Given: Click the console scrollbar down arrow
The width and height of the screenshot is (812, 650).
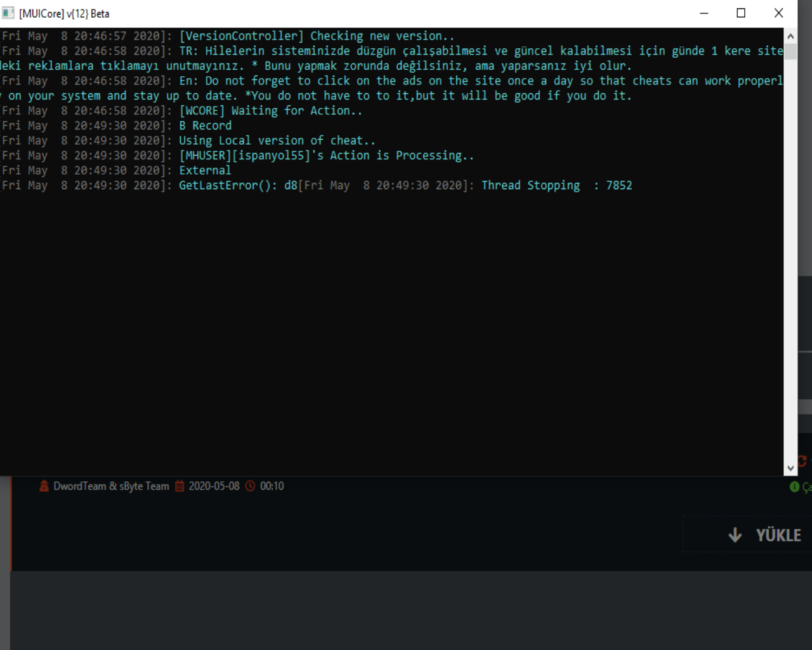Looking at the screenshot, I should pyautogui.click(x=790, y=468).
